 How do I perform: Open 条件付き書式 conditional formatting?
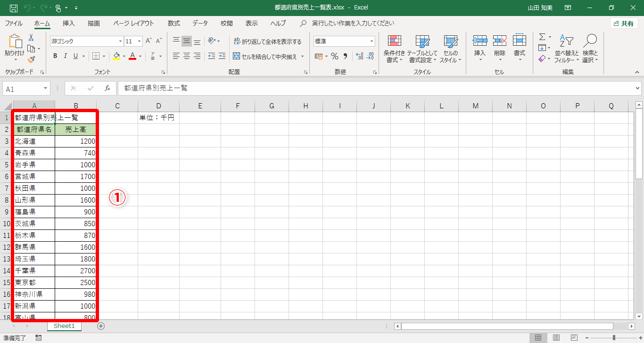click(394, 49)
